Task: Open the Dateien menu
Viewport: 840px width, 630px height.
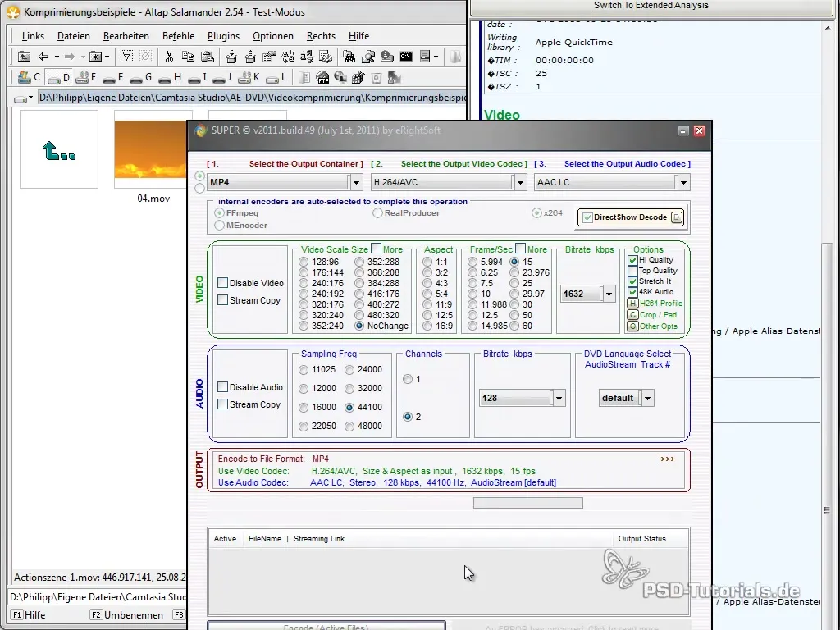Action: click(x=73, y=36)
